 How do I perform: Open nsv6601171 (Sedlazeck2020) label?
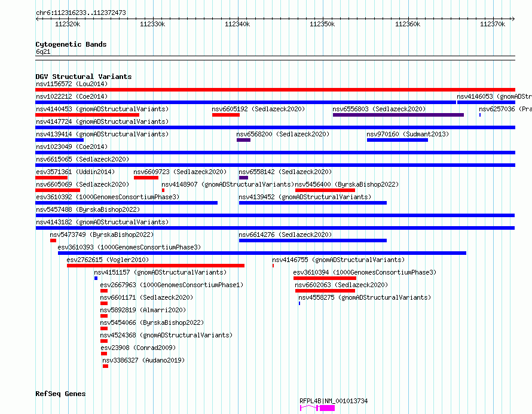pos(146,297)
